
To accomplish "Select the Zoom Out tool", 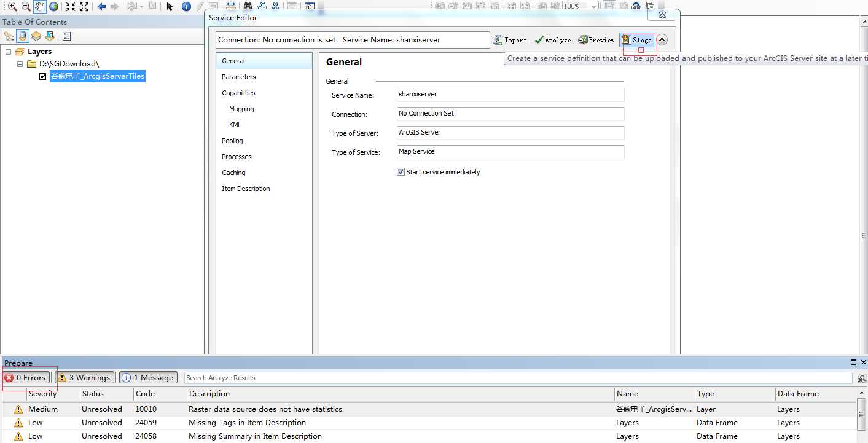I will coord(26,7).
